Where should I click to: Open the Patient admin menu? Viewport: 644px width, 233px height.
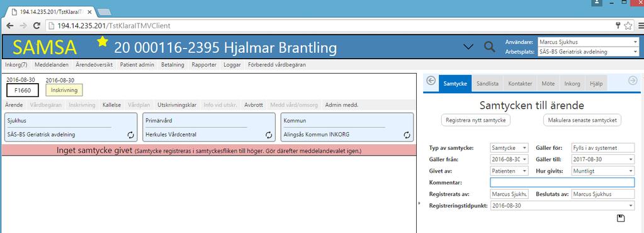(x=137, y=64)
